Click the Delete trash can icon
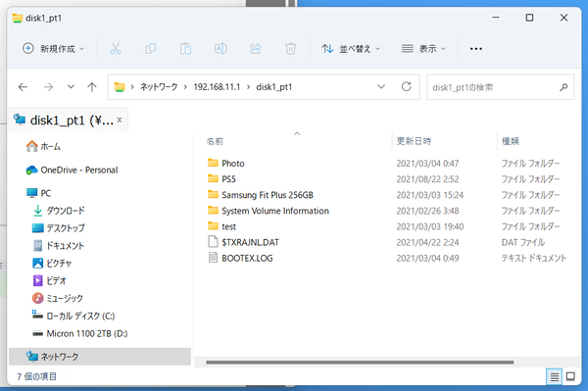The image size is (588, 391). pyautogui.click(x=291, y=49)
